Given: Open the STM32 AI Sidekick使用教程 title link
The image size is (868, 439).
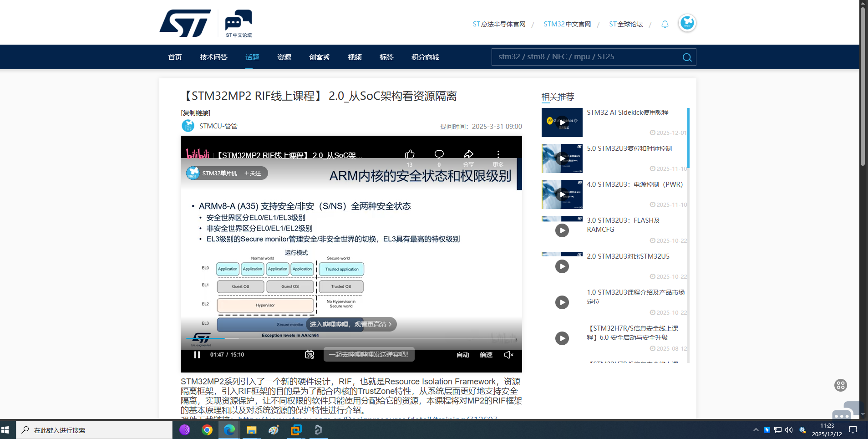Looking at the screenshot, I should point(628,112).
